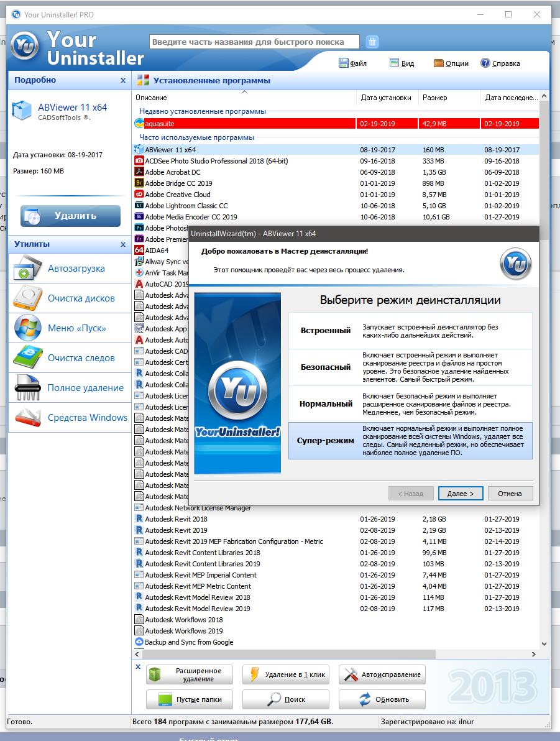
Task: Click Удаление в 1 клик button
Action: pos(286,675)
